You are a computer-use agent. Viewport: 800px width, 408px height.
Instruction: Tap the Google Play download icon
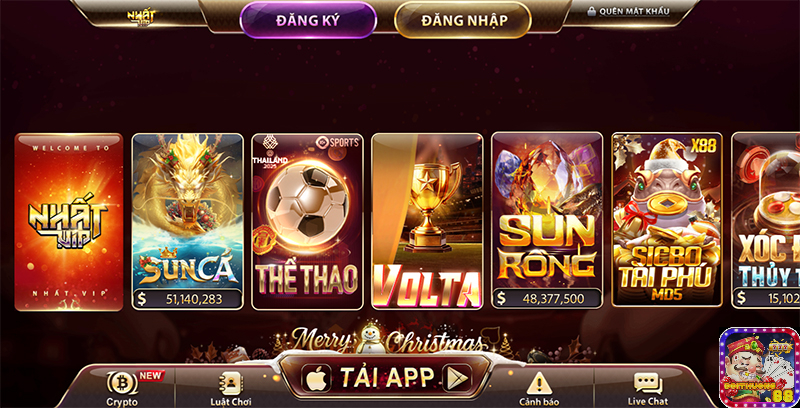coord(457,378)
